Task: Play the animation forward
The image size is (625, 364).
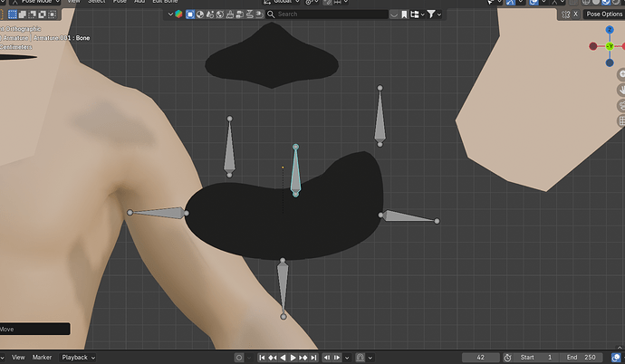Action: coord(293,358)
